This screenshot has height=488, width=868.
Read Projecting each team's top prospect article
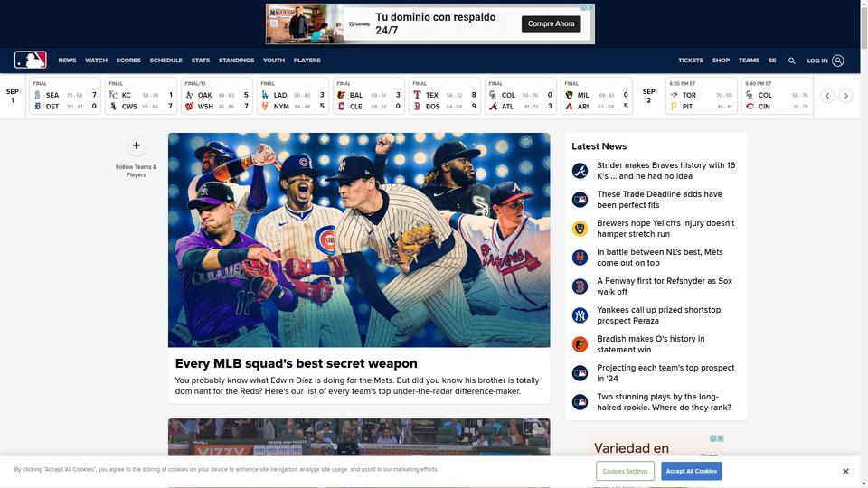[665, 373]
